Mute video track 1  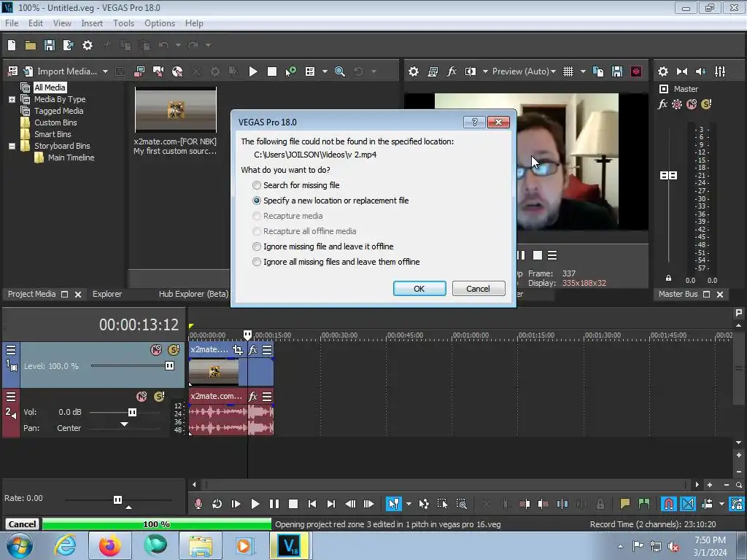coord(156,350)
